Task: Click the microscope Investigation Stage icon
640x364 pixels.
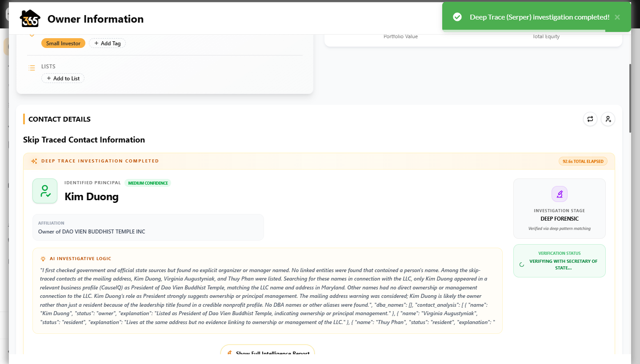Action: 560,194
